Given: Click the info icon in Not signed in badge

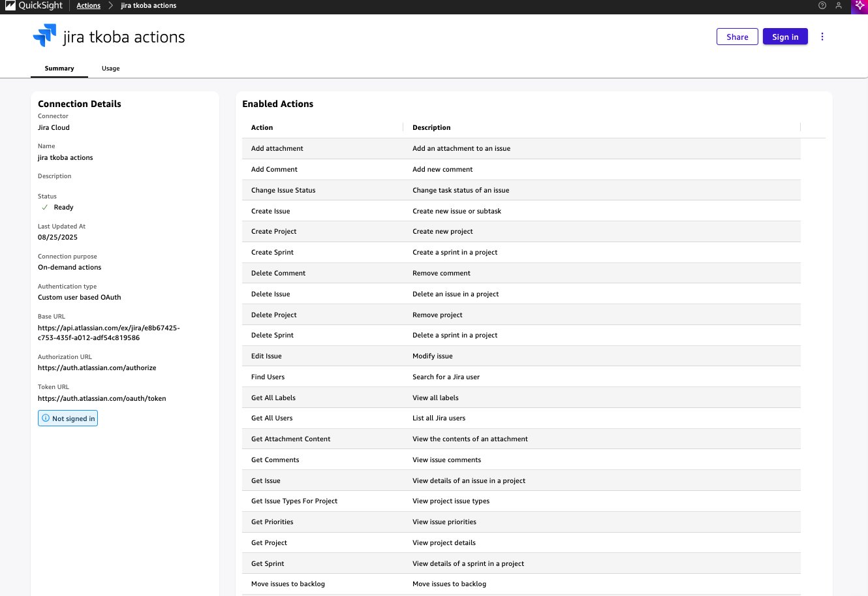Looking at the screenshot, I should click(x=46, y=418).
